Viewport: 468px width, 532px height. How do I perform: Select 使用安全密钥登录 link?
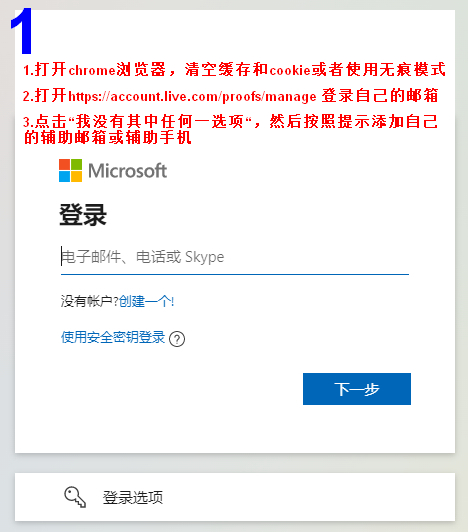pos(113,337)
